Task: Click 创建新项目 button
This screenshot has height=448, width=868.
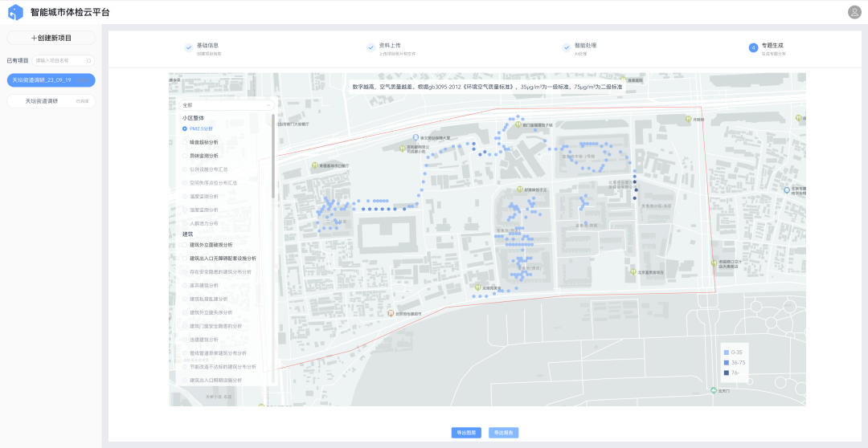Action: tap(51, 39)
